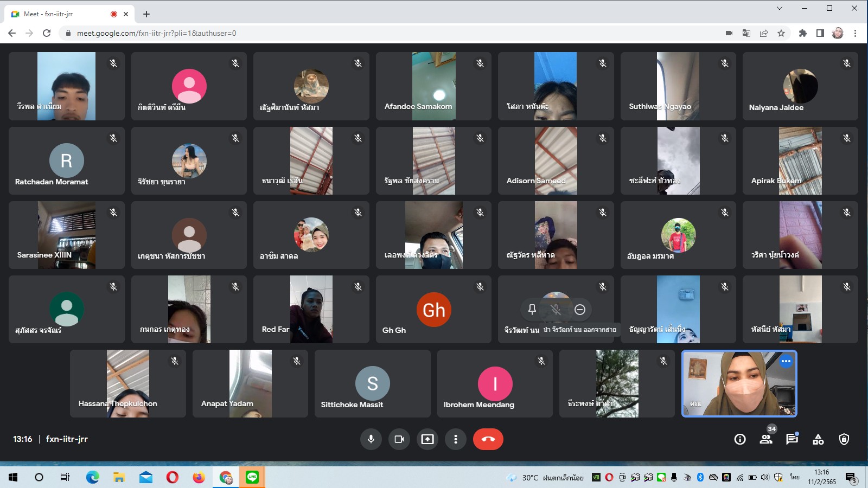Expand more options three-dot menu
The width and height of the screenshot is (868, 488).
[x=456, y=439]
